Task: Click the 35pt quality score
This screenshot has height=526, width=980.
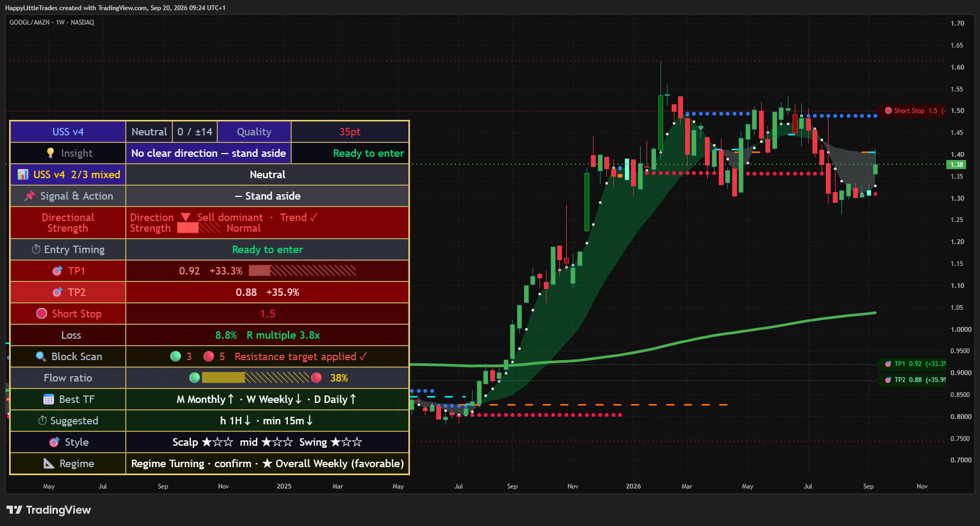Action: tap(350, 132)
